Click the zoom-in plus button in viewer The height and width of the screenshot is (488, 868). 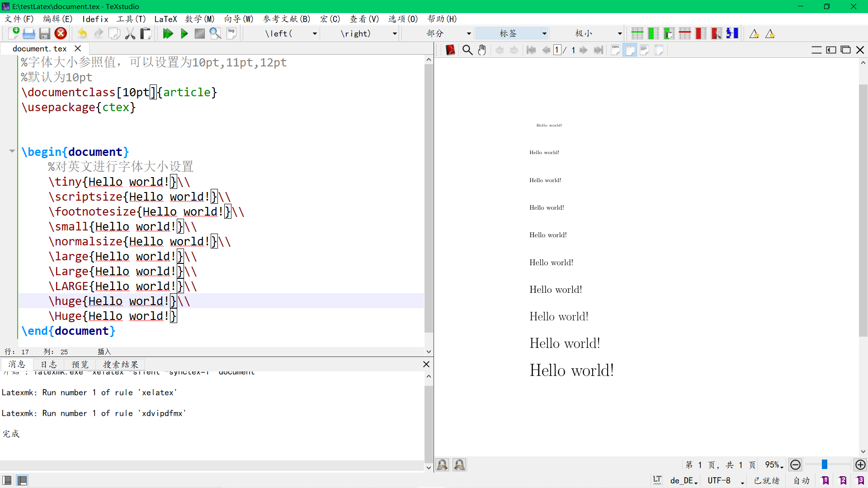(x=860, y=465)
